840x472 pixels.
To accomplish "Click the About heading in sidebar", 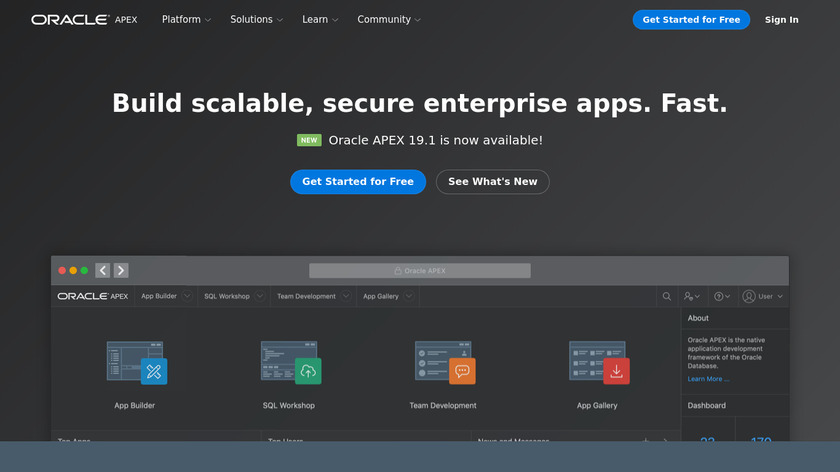I will pyautogui.click(x=698, y=318).
